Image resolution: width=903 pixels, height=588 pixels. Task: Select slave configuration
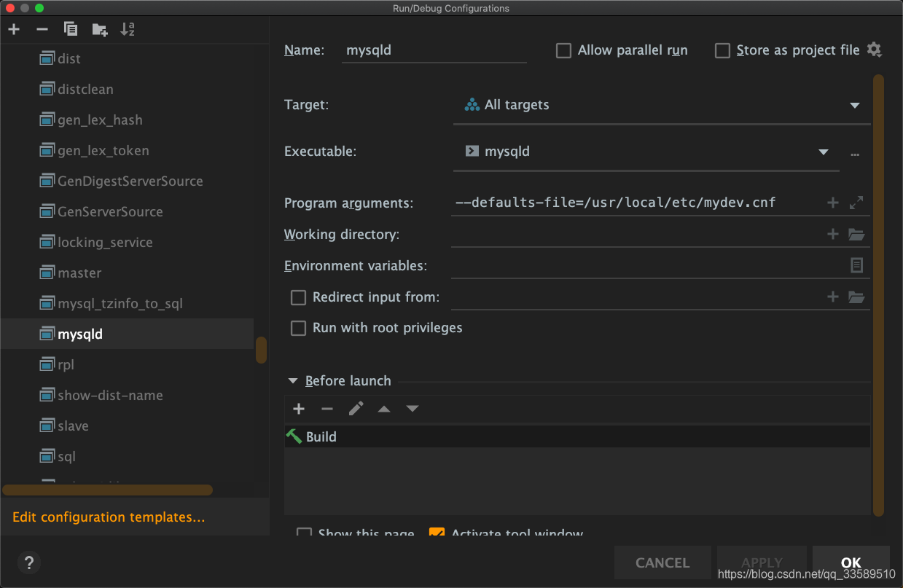[x=73, y=426]
